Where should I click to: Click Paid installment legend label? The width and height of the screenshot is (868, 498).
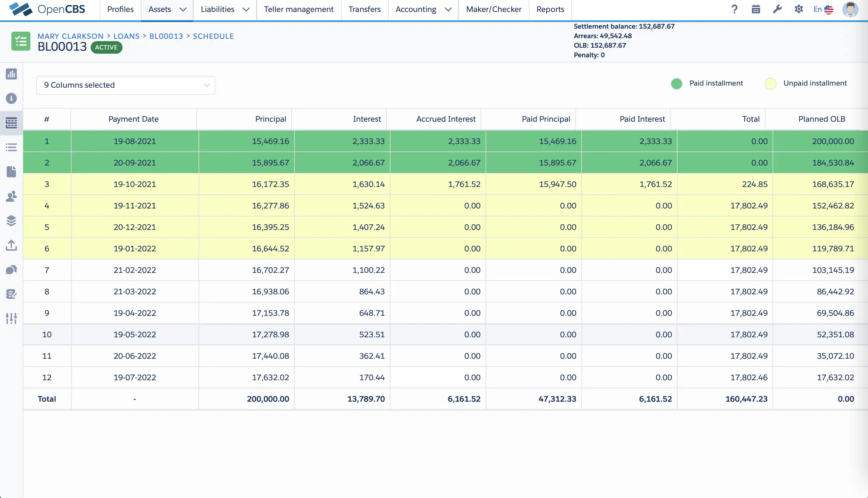[716, 83]
